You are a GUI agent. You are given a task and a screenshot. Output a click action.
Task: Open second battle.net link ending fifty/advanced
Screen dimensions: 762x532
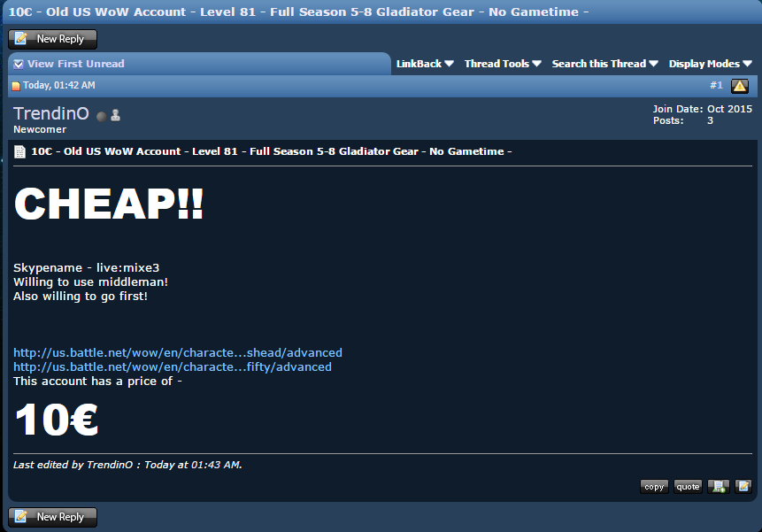coord(172,366)
